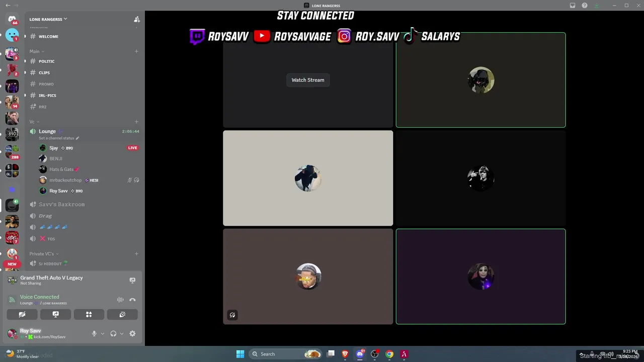The image size is (644, 362).
Task: Open the ODC server with badge 7
Action: coord(12,237)
